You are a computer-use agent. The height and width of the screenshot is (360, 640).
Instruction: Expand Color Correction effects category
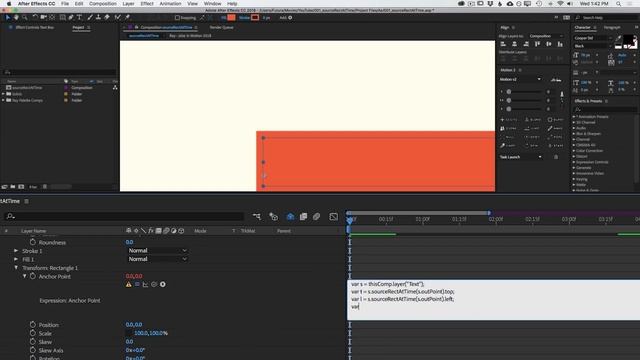[x=574, y=151]
